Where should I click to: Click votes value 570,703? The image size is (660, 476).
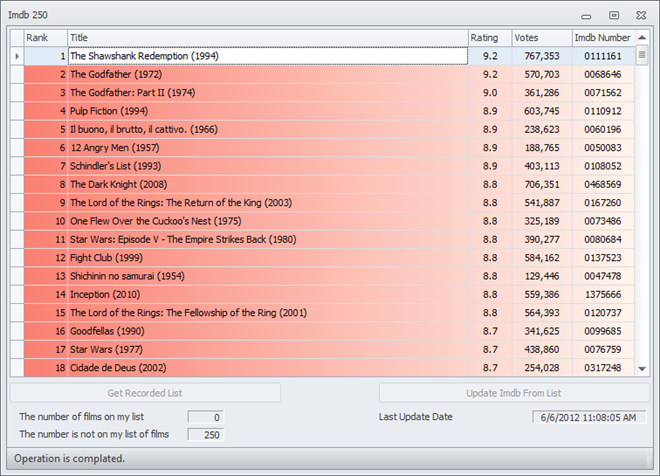542,74
